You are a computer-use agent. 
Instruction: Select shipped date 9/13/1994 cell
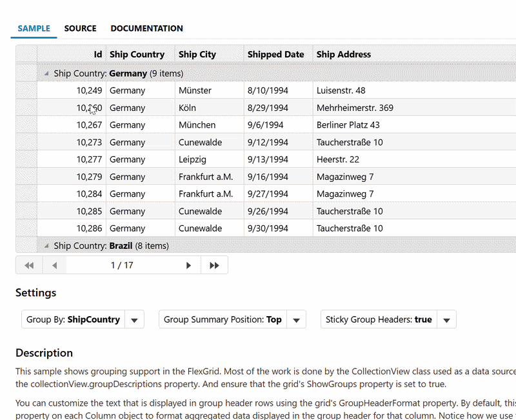[x=279, y=159]
